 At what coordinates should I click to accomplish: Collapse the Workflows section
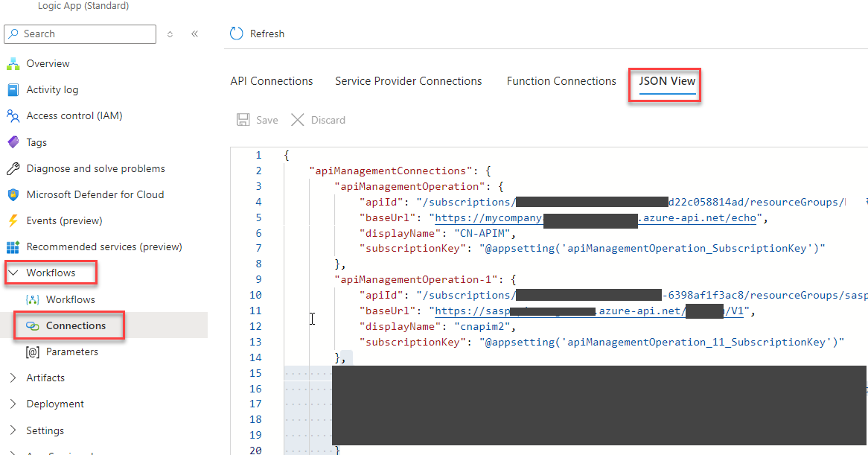point(13,273)
